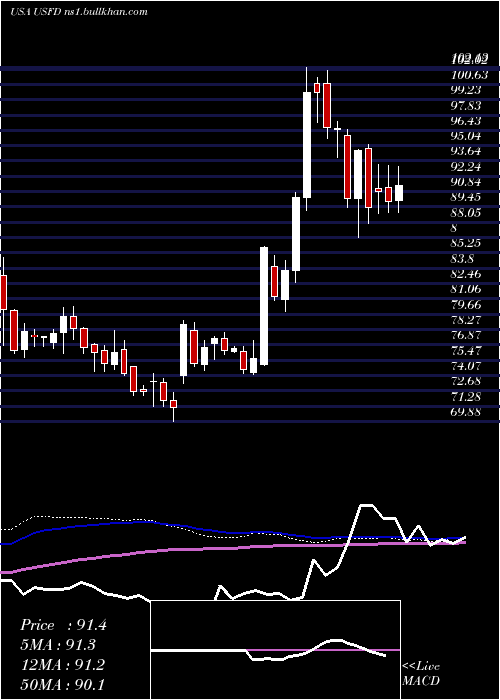Click the '5MA : 91.3' readout
The width and height of the screenshot is (500, 700).
pyautogui.click(x=58, y=645)
